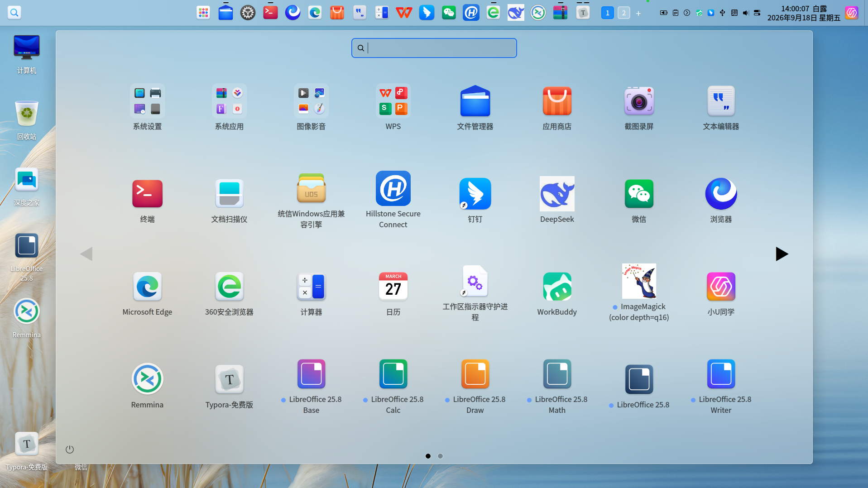Open the WPS folder in launcher
868x488 pixels.
click(x=393, y=101)
